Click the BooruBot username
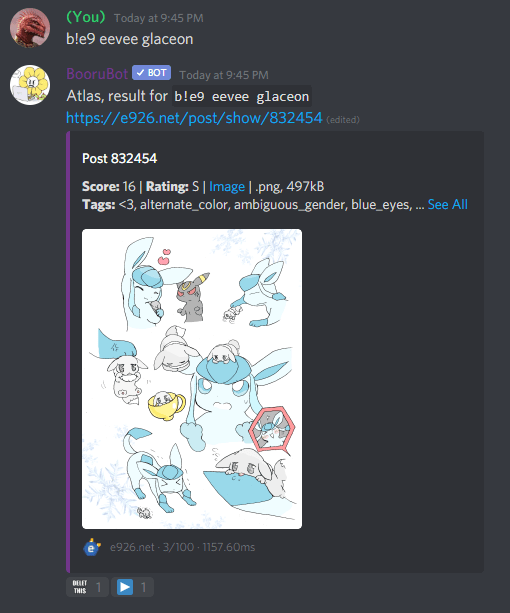This screenshot has height=613, width=510. click(x=97, y=73)
